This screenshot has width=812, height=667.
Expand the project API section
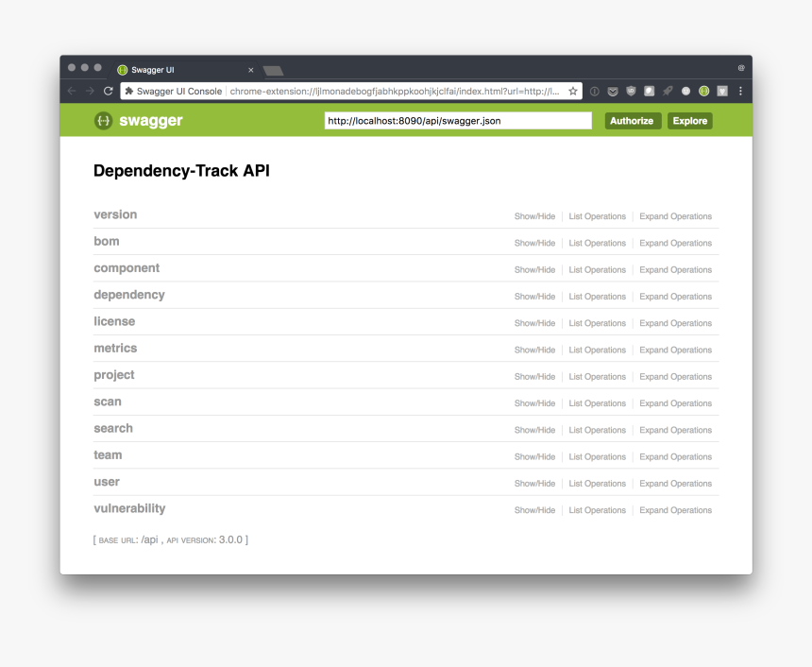[114, 375]
